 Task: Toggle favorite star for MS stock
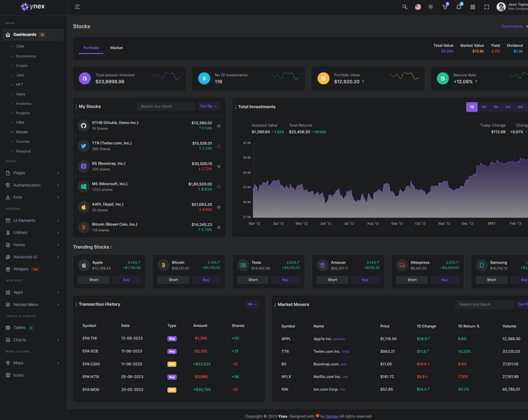pyautogui.click(x=218, y=187)
